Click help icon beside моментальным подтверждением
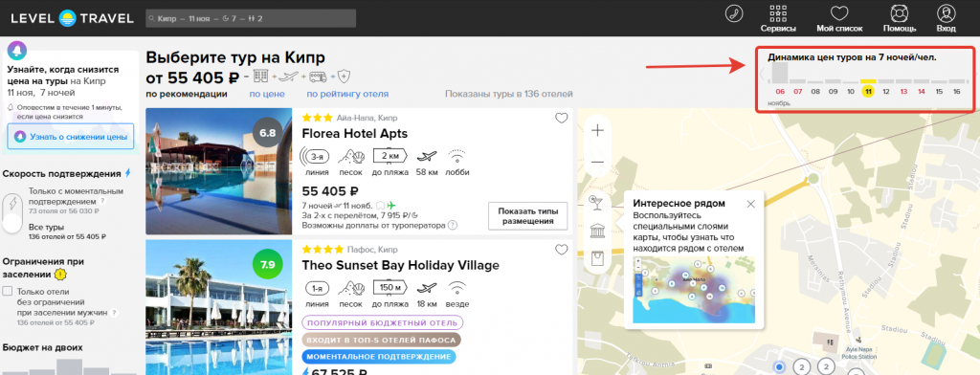Screen dimensions: 980x375 102,202
